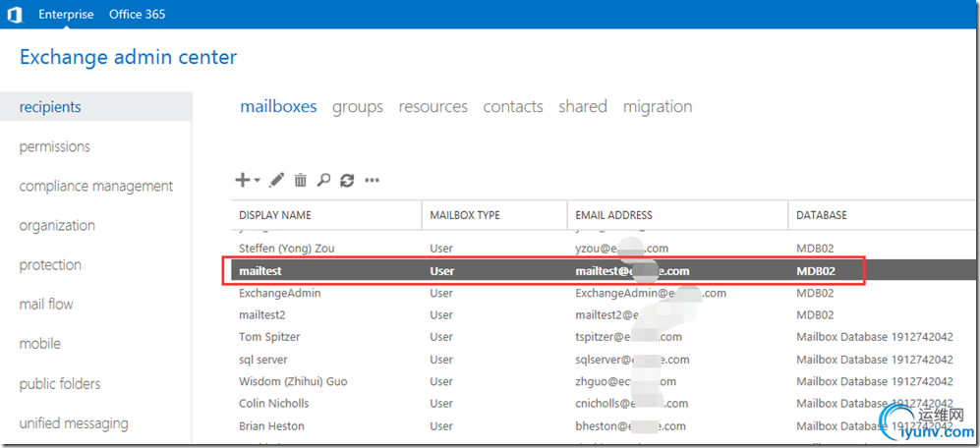Open the more options ellipsis icon
Viewport: 980px width, 448px height.
[373, 181]
